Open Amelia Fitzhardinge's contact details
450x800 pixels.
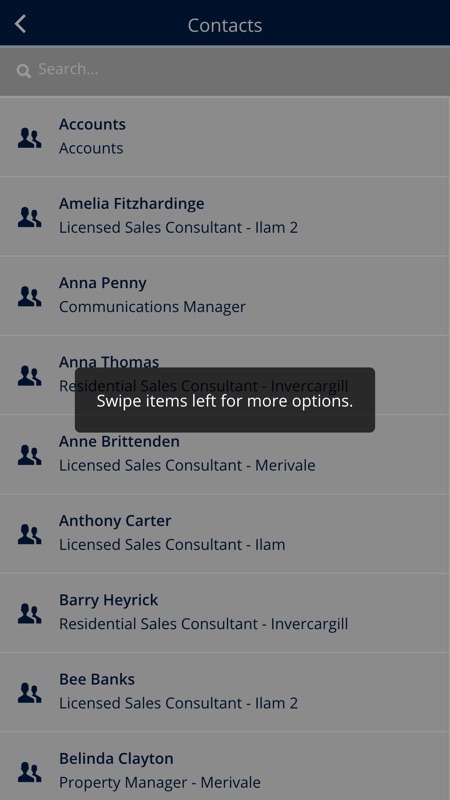[x=224, y=216]
